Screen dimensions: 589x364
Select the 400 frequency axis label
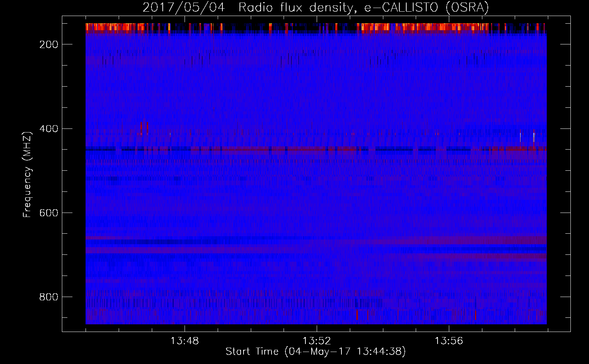click(x=49, y=129)
